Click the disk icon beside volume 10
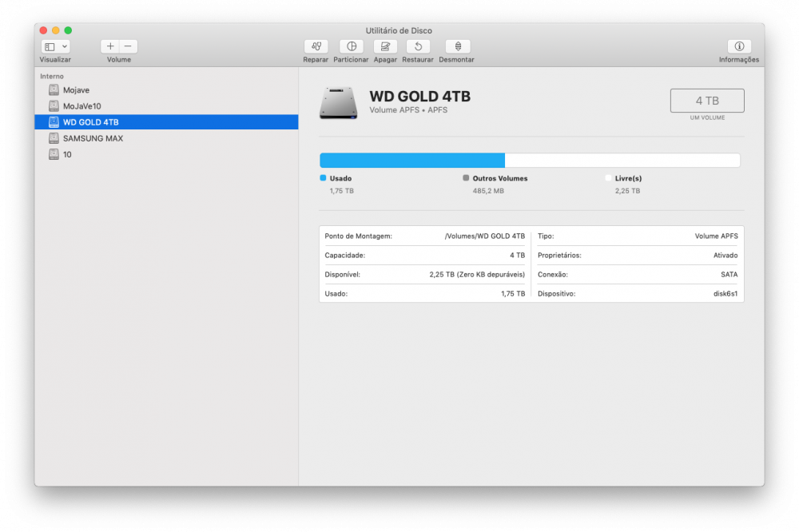This screenshot has width=799, height=532. [x=54, y=154]
